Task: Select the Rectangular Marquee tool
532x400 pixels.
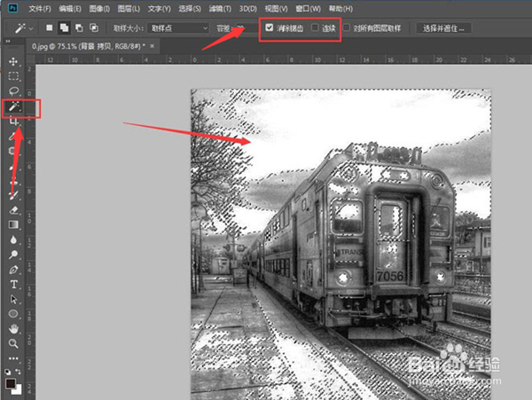Action: 13,76
